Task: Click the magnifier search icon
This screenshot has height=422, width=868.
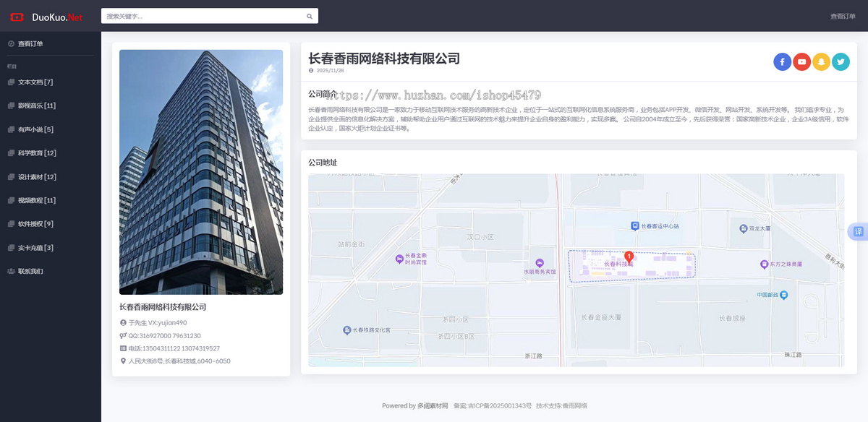Action: (x=310, y=16)
